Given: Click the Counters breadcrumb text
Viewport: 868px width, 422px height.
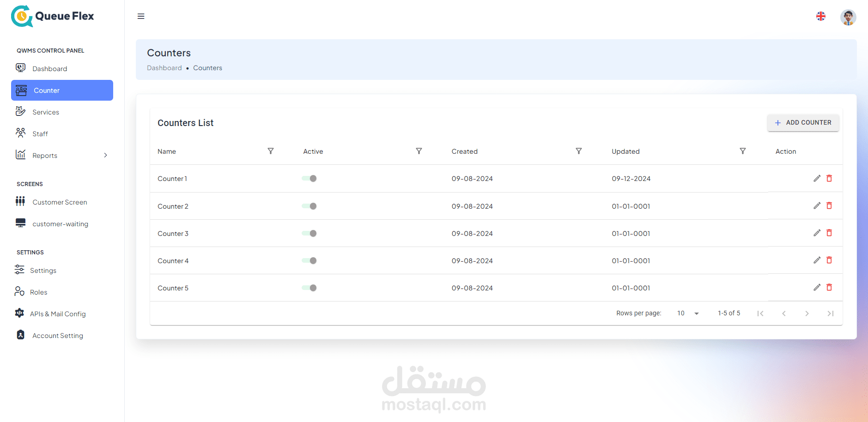Looking at the screenshot, I should 207,68.
